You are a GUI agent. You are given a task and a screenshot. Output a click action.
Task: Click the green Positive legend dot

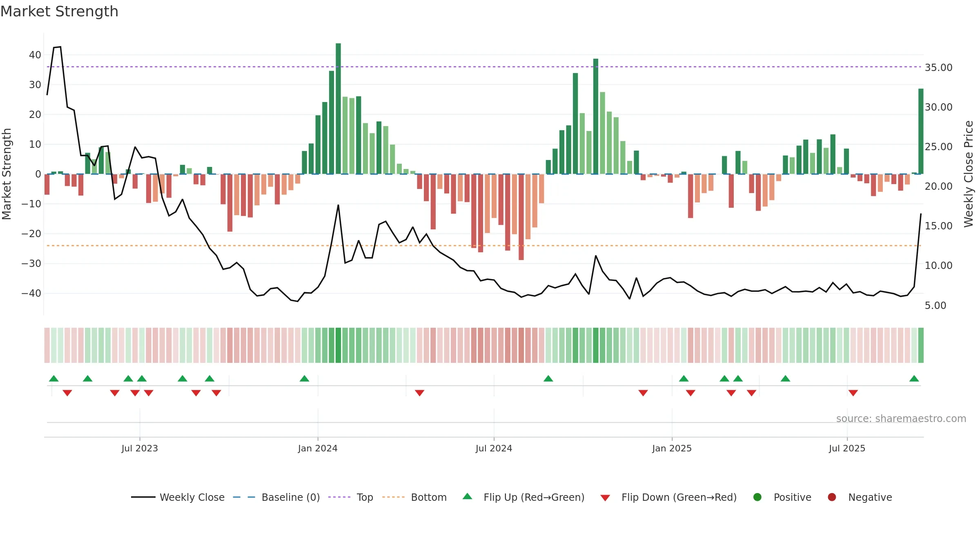coord(757,497)
